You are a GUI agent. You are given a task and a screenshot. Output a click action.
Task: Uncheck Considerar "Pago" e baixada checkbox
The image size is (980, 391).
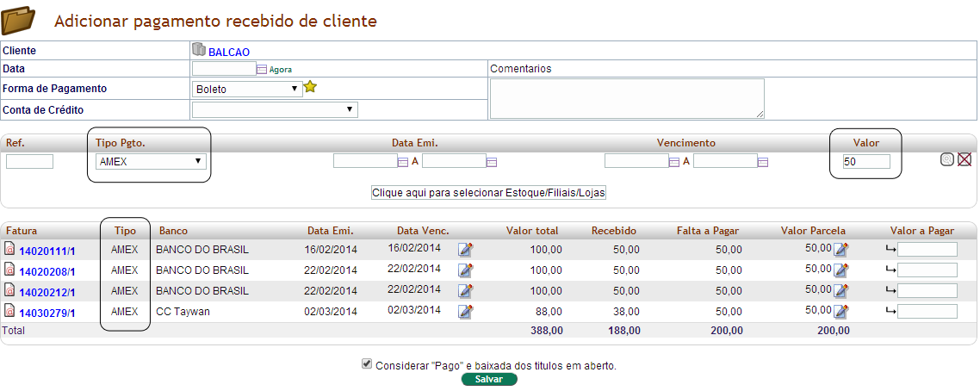[367, 364]
